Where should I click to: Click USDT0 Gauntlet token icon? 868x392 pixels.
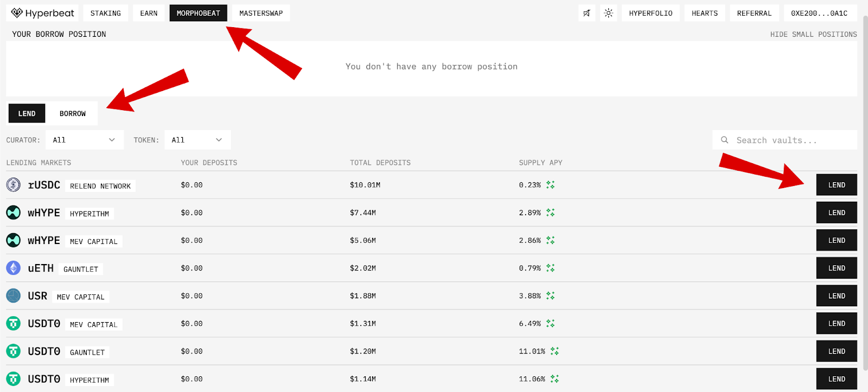[14, 351]
